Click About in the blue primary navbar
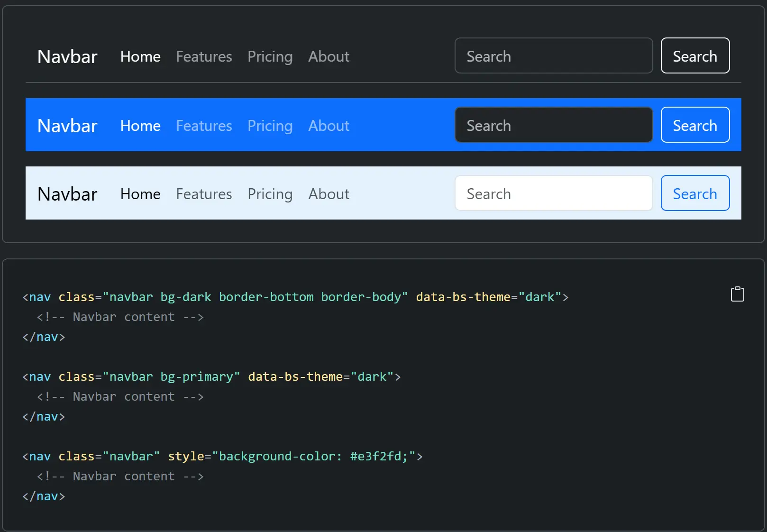The width and height of the screenshot is (767, 532). (x=329, y=126)
